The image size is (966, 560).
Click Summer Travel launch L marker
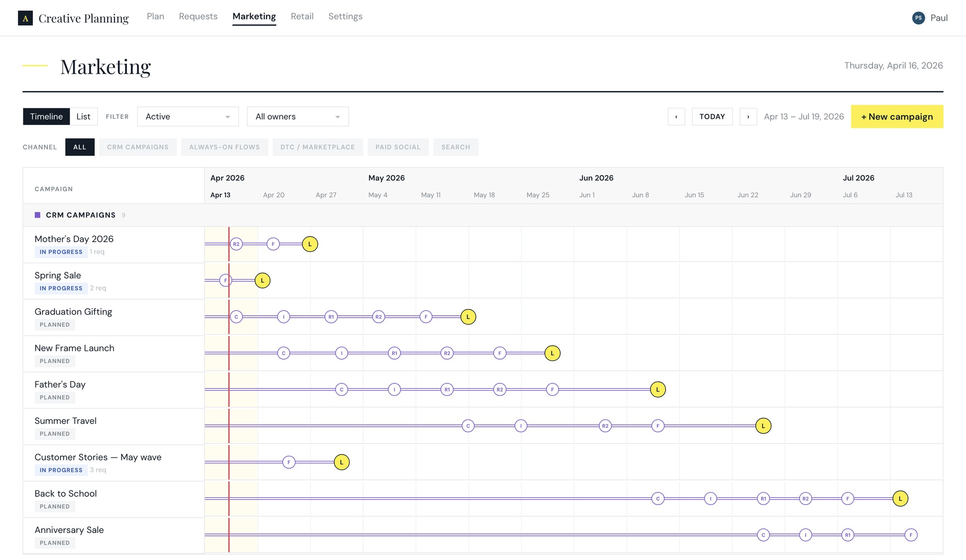tap(763, 426)
